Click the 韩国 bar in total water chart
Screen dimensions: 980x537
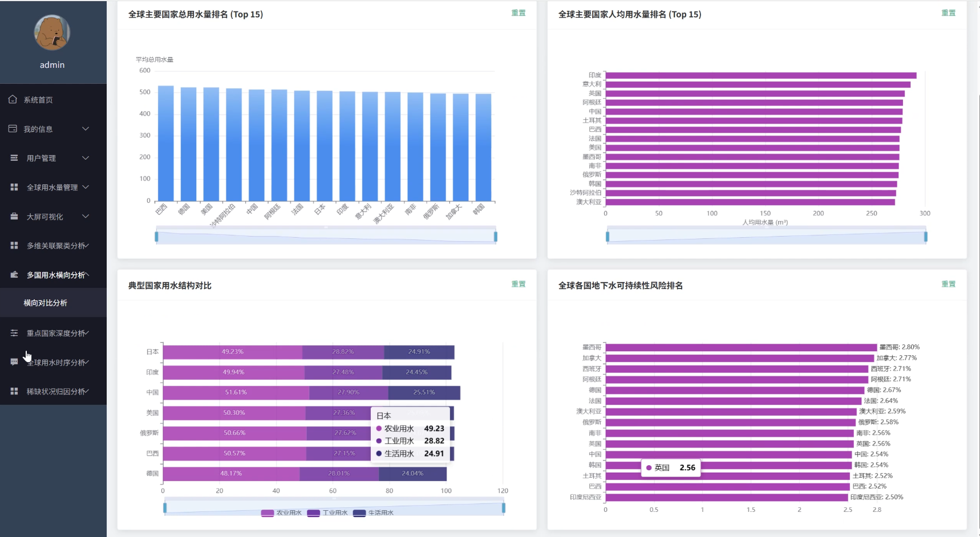point(484,147)
